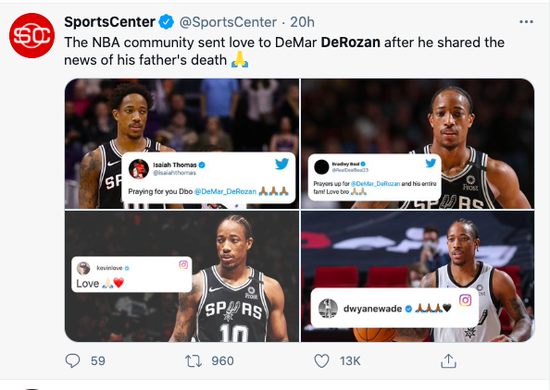The image size is (550, 390).
Task: Click the bold DeRozan text in tweet
Action: click(350, 42)
